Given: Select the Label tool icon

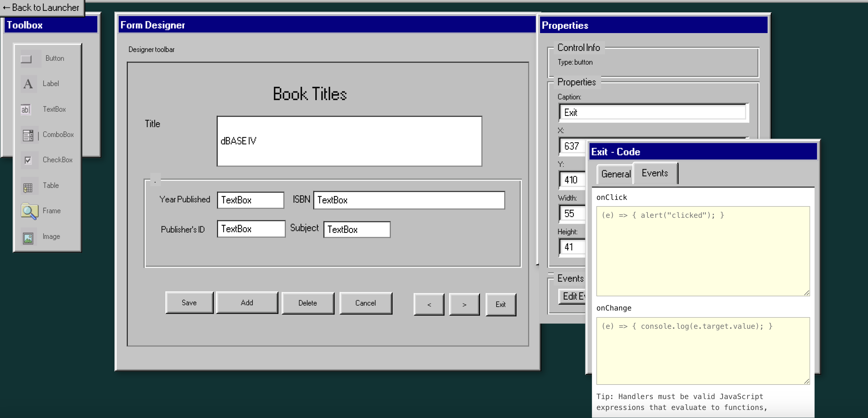Looking at the screenshot, I should [x=28, y=84].
